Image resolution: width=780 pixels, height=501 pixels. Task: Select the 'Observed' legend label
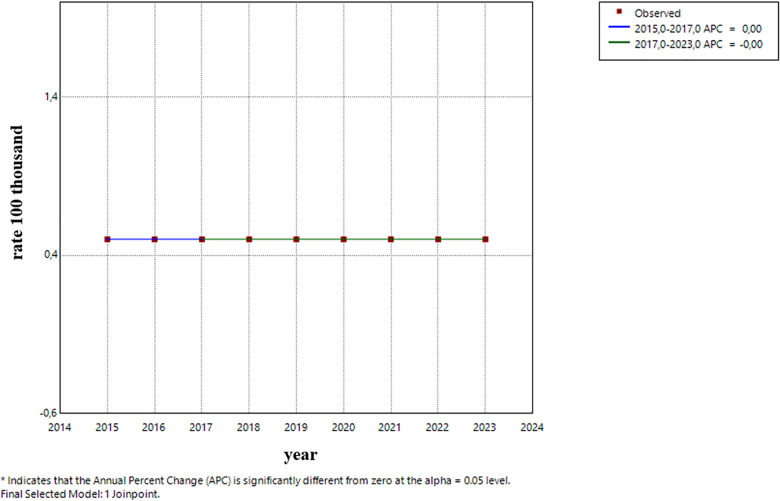tap(657, 13)
